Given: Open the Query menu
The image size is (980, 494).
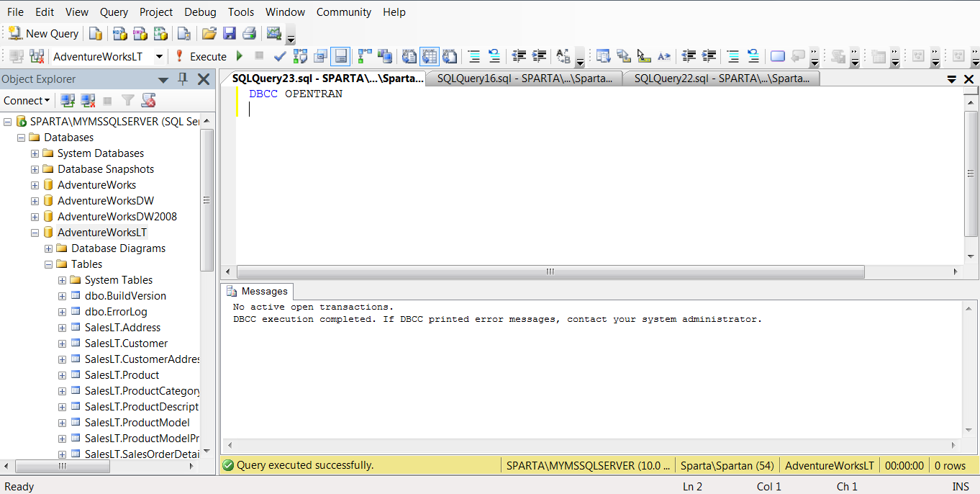Looking at the screenshot, I should click(x=114, y=12).
